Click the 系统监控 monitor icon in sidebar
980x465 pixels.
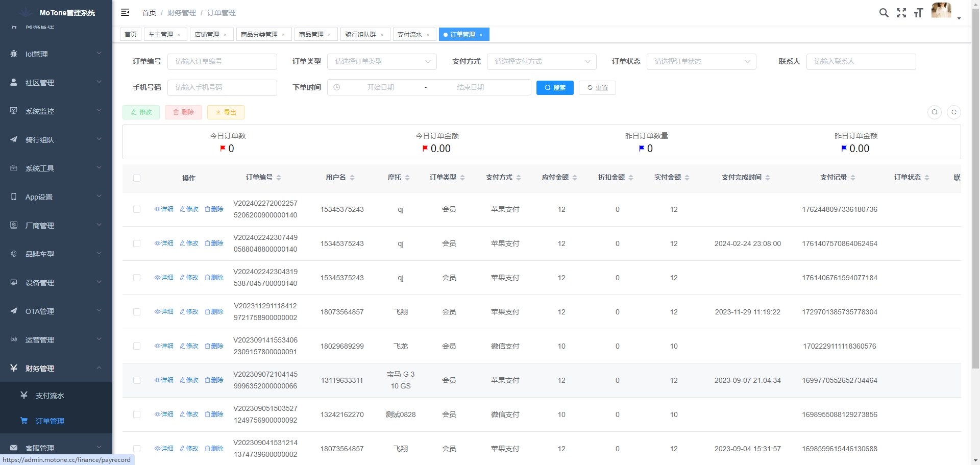point(14,111)
